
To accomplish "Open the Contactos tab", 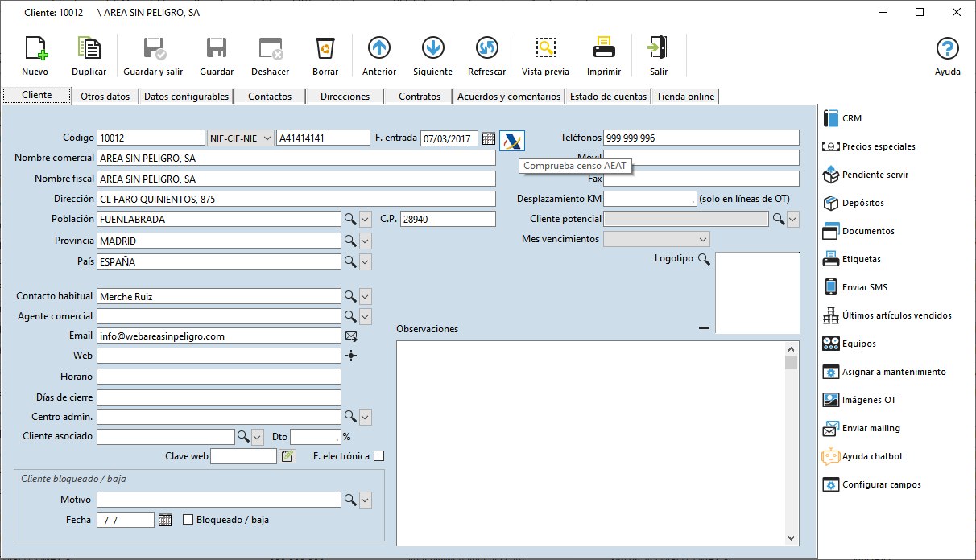I will pyautogui.click(x=270, y=97).
